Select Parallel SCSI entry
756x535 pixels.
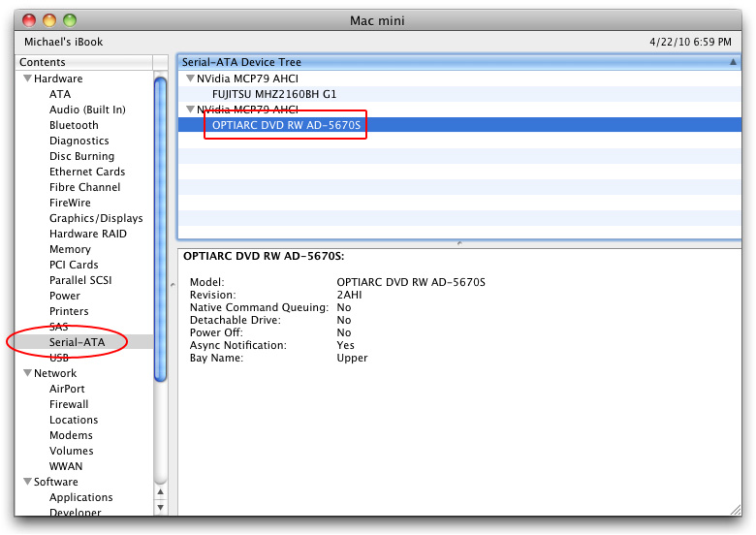point(80,280)
